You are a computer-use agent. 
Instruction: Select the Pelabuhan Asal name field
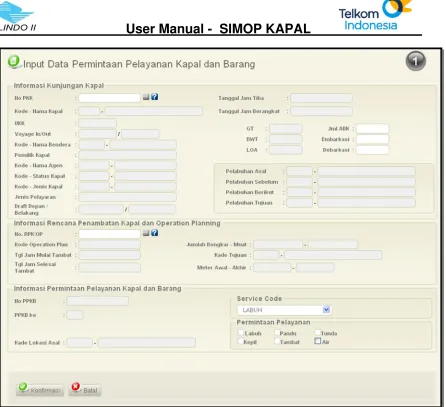click(366, 171)
